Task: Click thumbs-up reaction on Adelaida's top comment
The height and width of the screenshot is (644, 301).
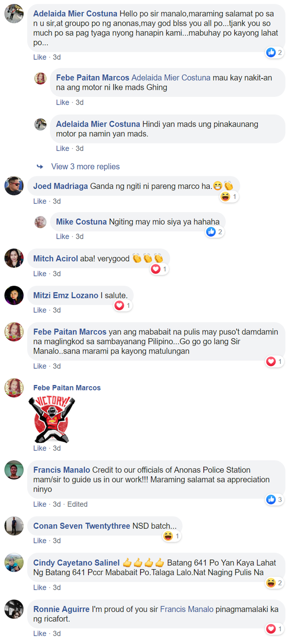Action: (271, 52)
